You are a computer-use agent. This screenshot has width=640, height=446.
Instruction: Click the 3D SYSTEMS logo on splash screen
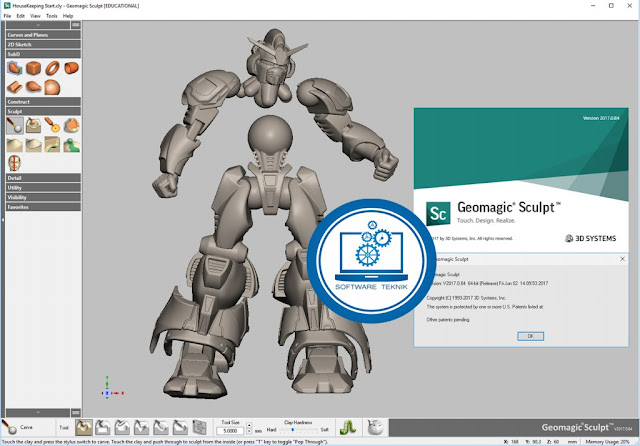click(x=590, y=238)
